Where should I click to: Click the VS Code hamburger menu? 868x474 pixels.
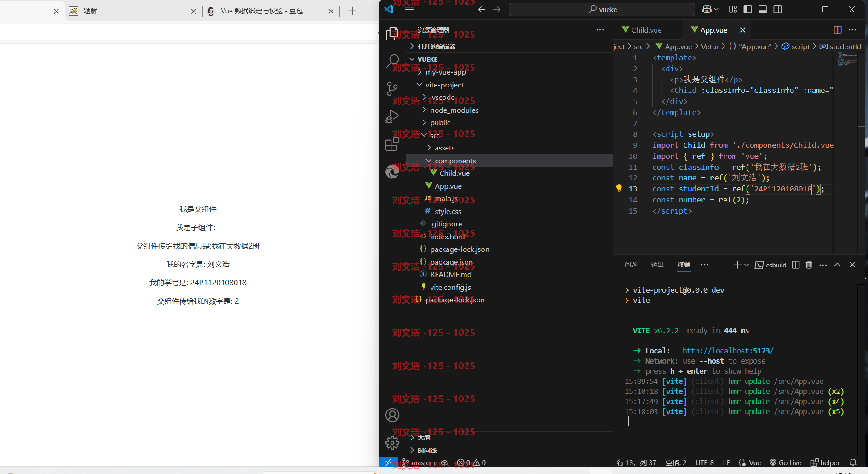410,9
